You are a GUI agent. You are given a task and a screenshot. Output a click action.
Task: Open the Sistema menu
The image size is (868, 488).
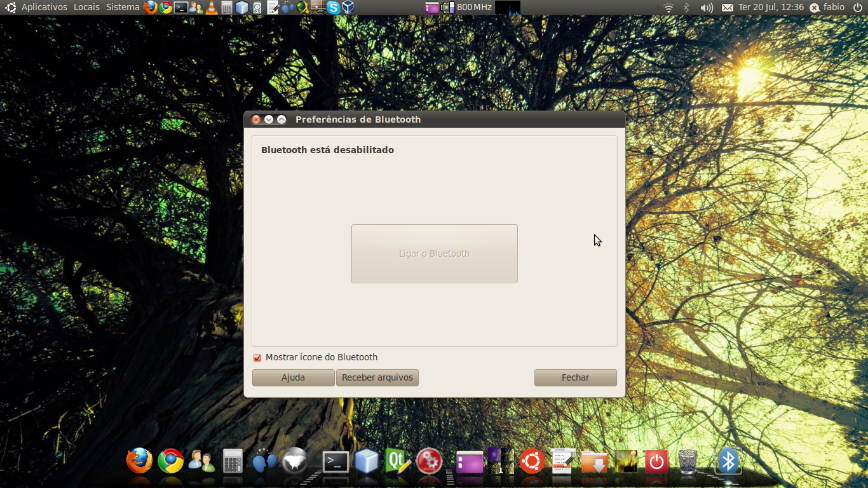(123, 8)
